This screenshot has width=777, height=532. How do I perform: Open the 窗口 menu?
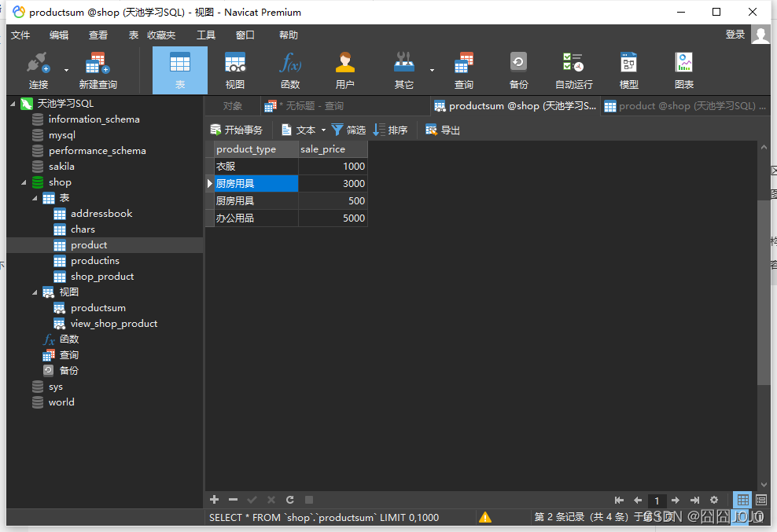(245, 35)
